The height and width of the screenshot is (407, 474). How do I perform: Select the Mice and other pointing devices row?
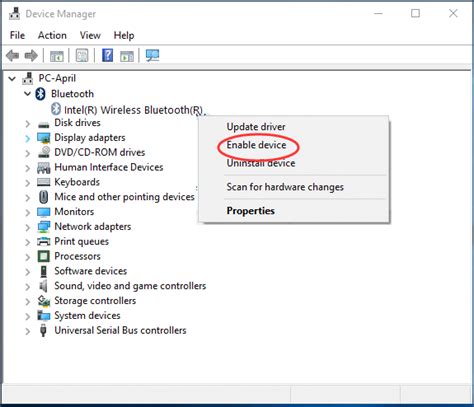[124, 197]
